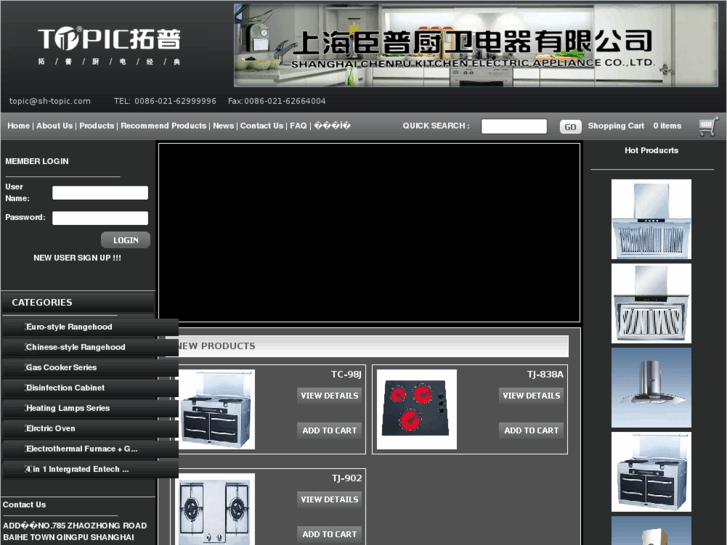The image size is (727, 545).
Task: Click the TJ-838A red burner cooktop image
Action: [x=416, y=409]
